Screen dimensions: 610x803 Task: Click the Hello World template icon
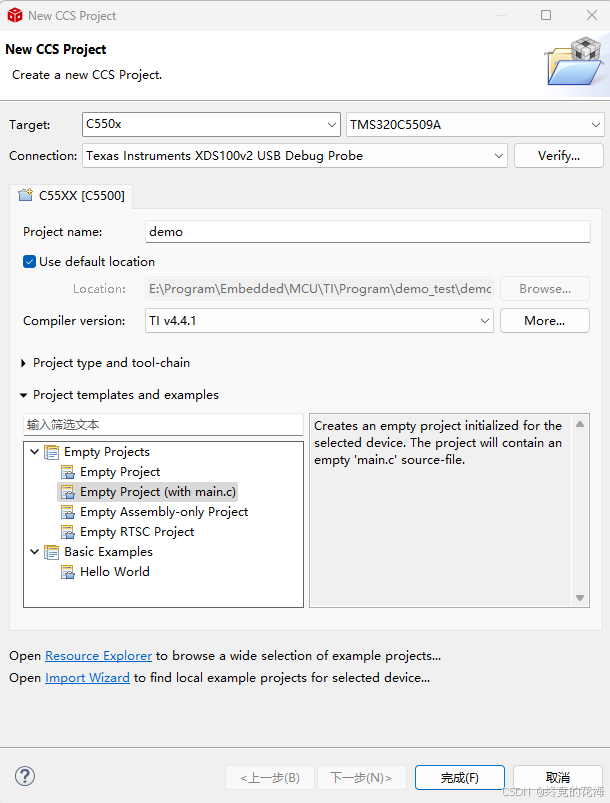pos(68,572)
